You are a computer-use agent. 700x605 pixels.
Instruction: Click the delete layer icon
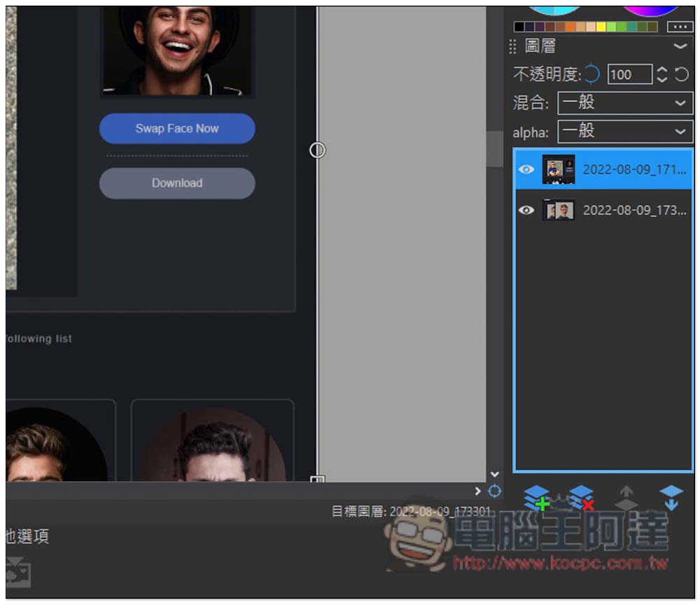pyautogui.click(x=581, y=498)
